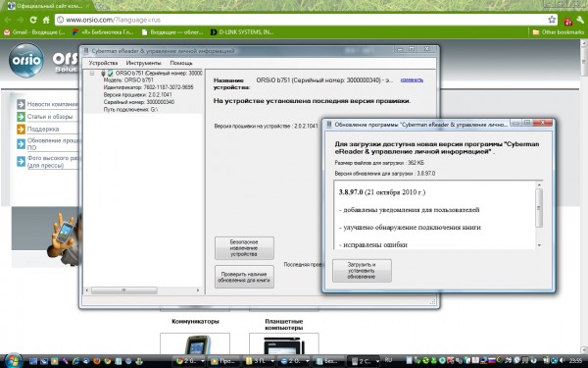Screen dimensions: 588x368
Task: Launch Internet Explorer from the quick launch bar
Action: tap(75, 361)
